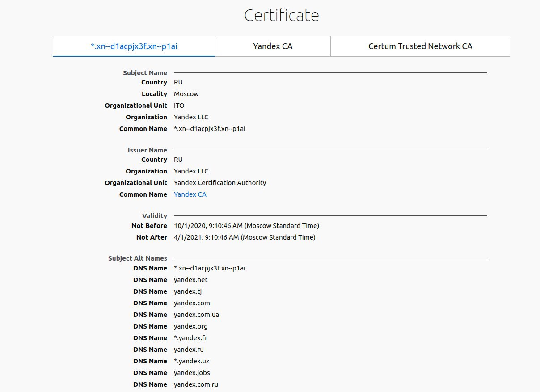Image resolution: width=540 pixels, height=392 pixels.
Task: Click the Common Name label beside Yandex CA link
Action: [143, 194]
